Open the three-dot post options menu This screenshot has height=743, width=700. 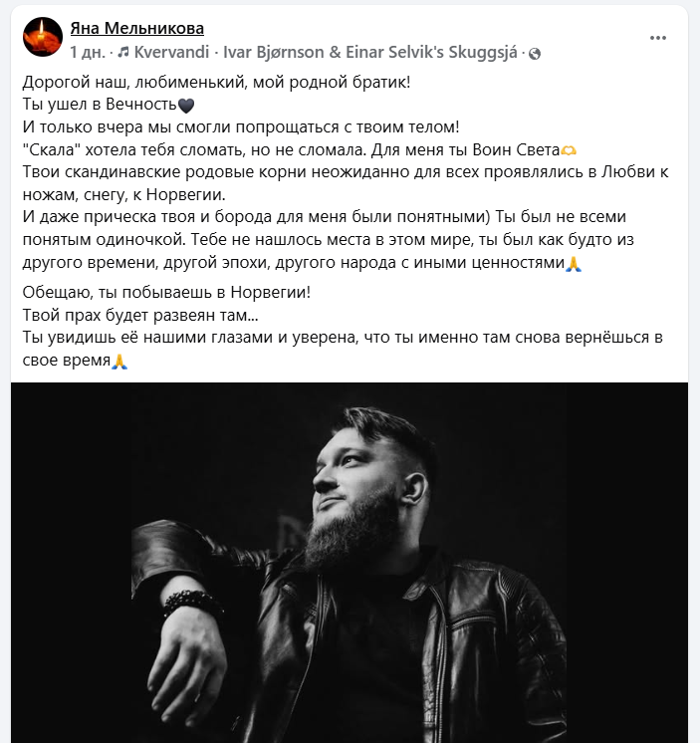pos(658,38)
